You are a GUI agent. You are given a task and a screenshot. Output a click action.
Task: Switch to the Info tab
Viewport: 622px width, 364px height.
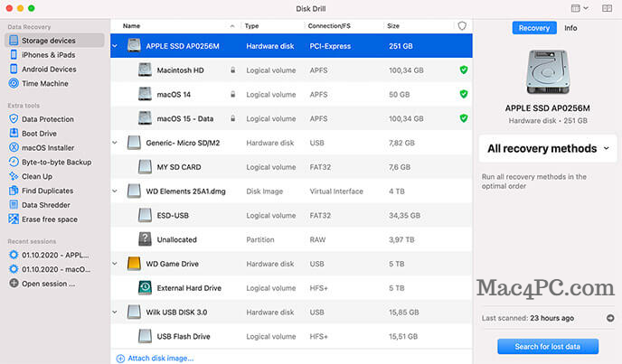(570, 28)
